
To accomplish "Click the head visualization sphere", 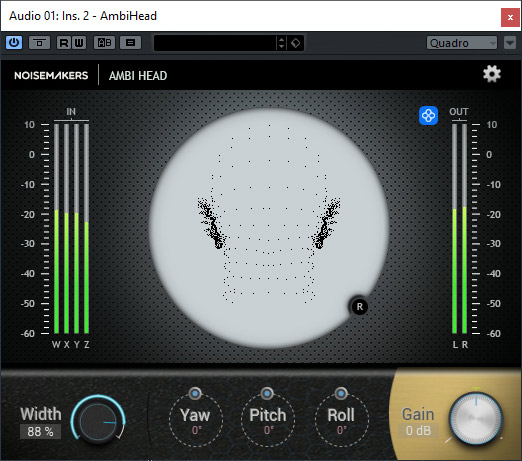I will (269, 228).
